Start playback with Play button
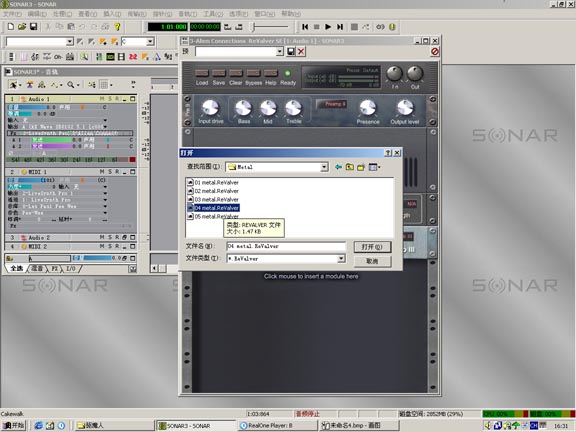Viewport: 576px width, 432px height. 328,27
